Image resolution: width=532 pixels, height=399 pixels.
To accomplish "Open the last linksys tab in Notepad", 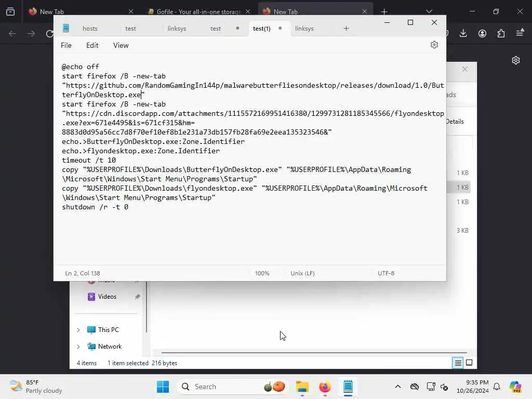I will (304, 29).
